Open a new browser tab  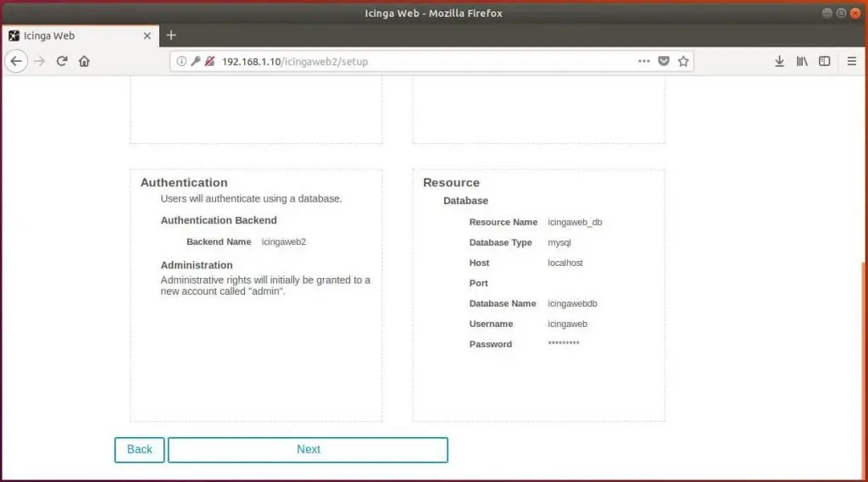[x=171, y=36]
